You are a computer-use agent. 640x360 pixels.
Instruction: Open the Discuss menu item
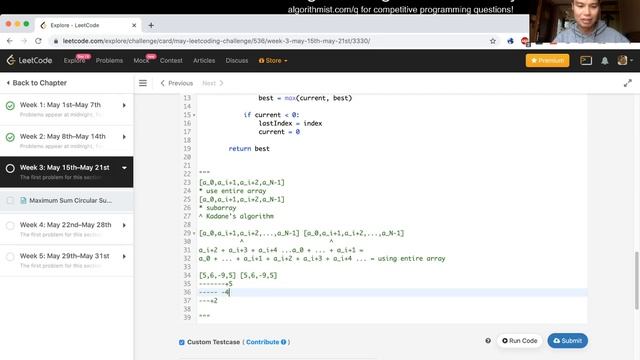[x=237, y=60]
